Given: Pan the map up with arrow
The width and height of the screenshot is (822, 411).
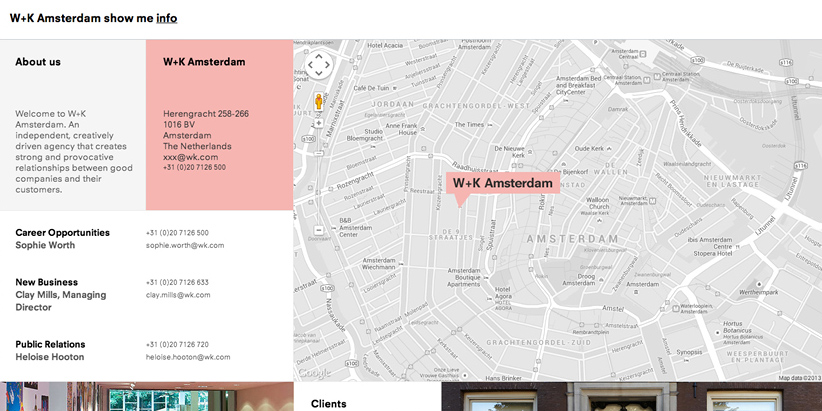Looking at the screenshot, I should 319,57.
